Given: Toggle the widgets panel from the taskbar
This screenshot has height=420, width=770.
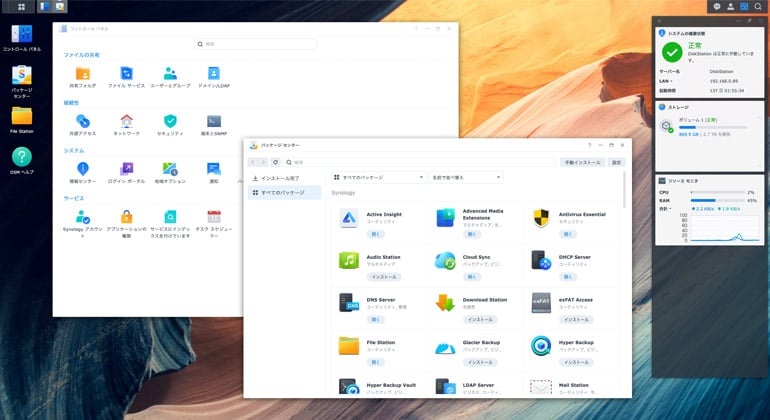Looking at the screenshot, I should [744, 6].
